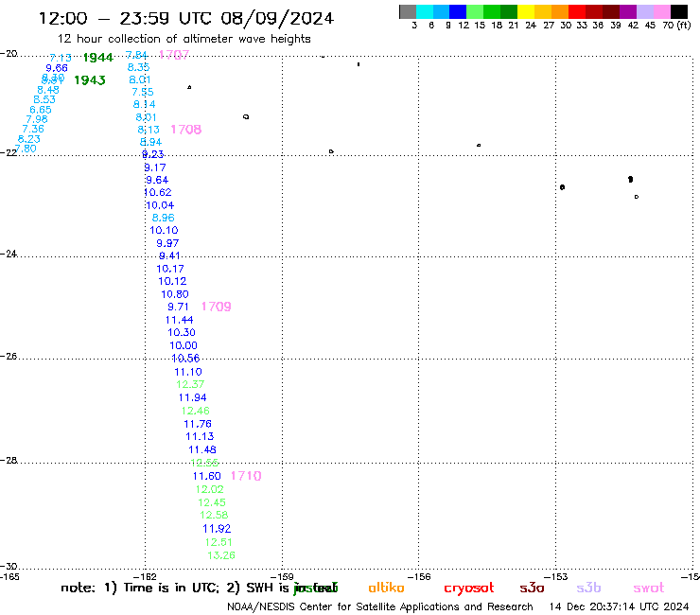The image size is (700, 615).
Task: Select the purple swatch in the color bar
Action: point(628,11)
